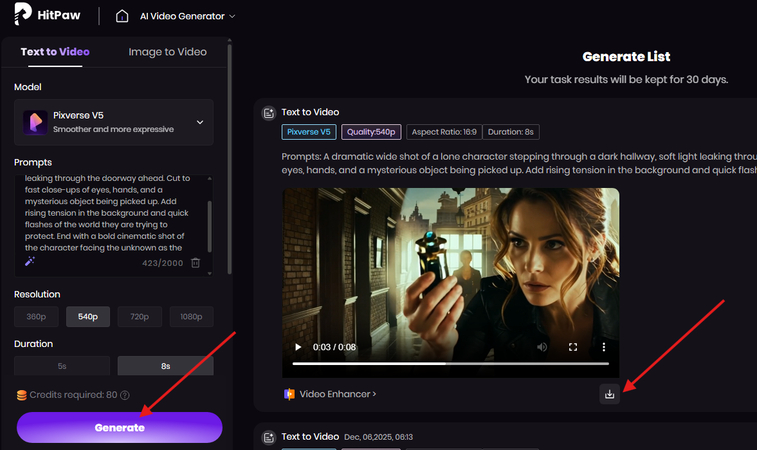Select 540p resolution
The height and width of the screenshot is (450, 757).
[88, 317]
